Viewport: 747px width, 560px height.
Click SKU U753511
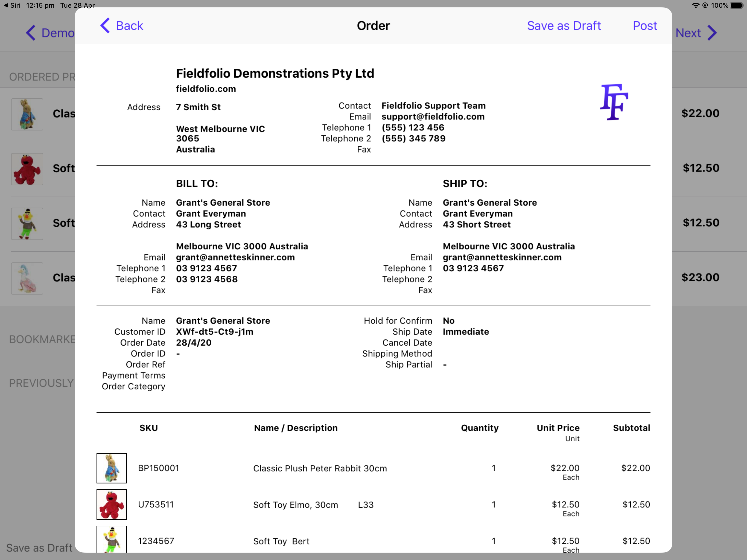pos(156,504)
